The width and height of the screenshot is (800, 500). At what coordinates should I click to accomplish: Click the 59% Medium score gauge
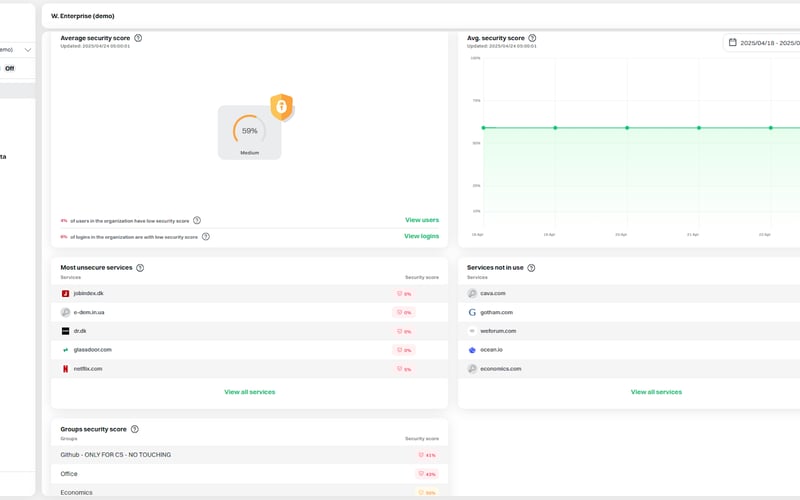tap(249, 133)
